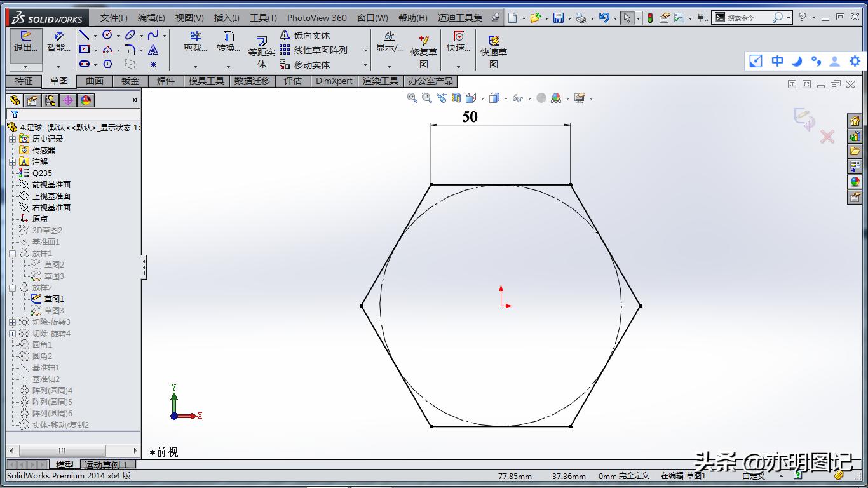The image size is (868, 488).
Task: Switch to the 钣金 ribbon tab
Action: [130, 81]
